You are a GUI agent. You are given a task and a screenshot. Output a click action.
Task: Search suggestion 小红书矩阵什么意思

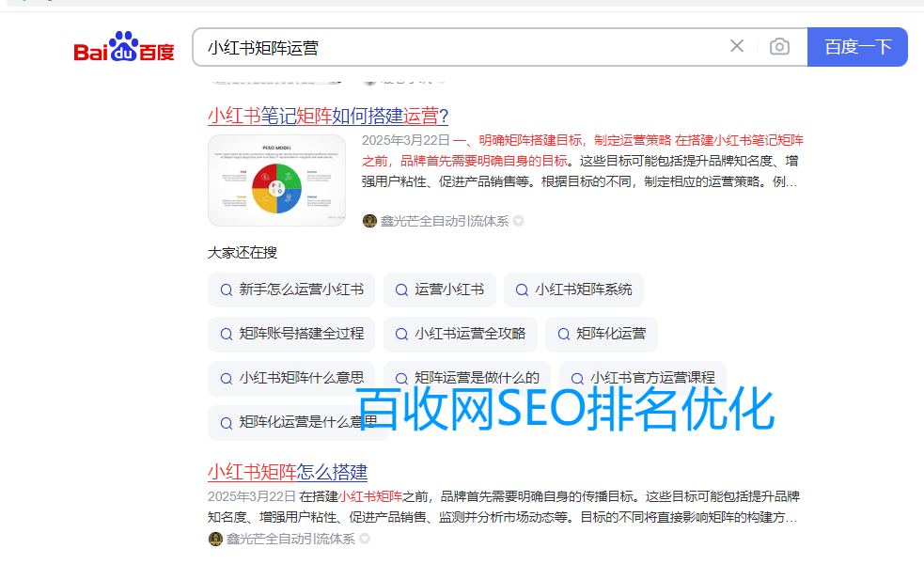(x=291, y=378)
